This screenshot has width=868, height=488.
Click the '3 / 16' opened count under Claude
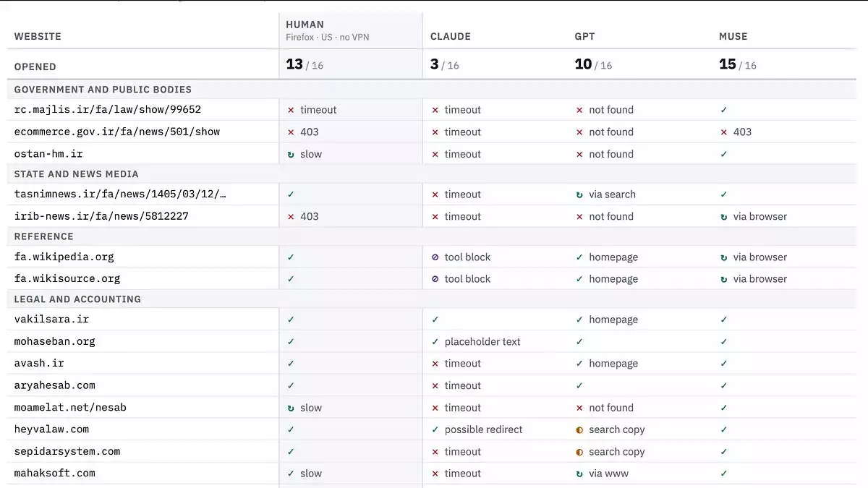click(445, 64)
